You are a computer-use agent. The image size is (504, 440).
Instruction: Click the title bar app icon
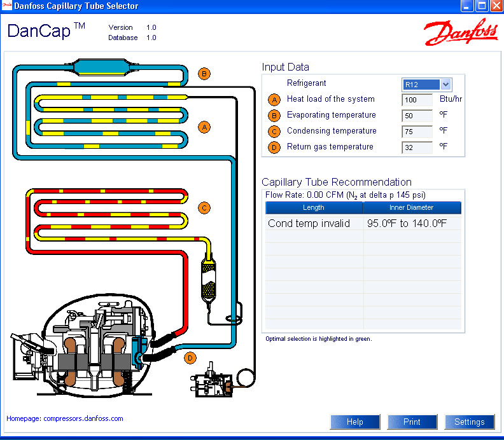click(x=7, y=6)
